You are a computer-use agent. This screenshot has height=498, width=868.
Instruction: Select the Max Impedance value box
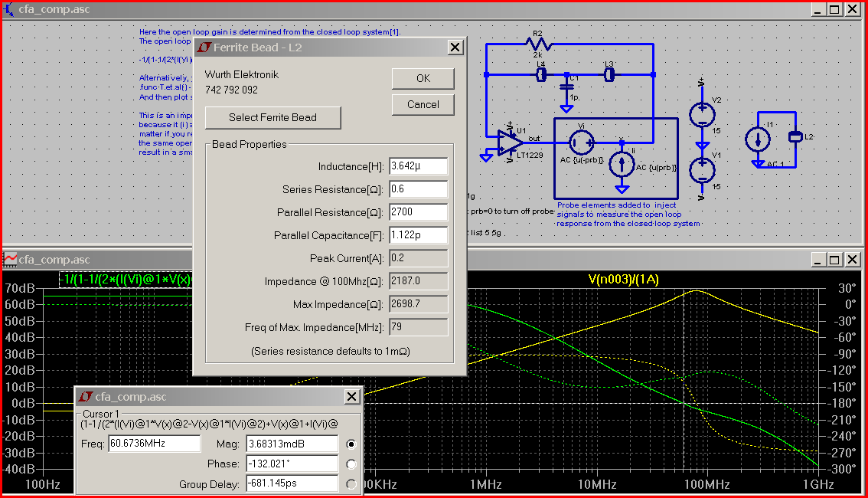[x=418, y=303]
